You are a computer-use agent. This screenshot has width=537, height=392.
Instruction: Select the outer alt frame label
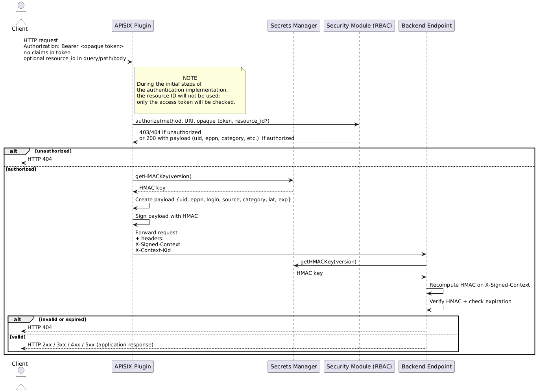(13, 151)
